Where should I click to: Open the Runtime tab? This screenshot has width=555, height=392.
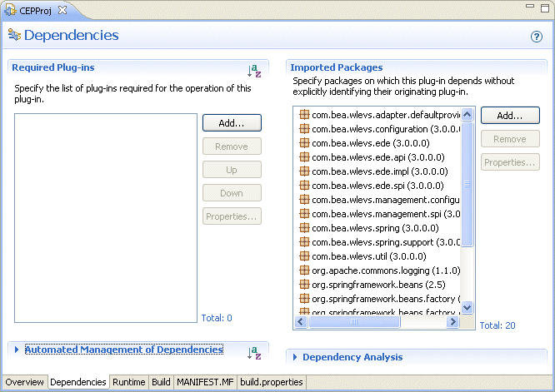click(x=129, y=382)
